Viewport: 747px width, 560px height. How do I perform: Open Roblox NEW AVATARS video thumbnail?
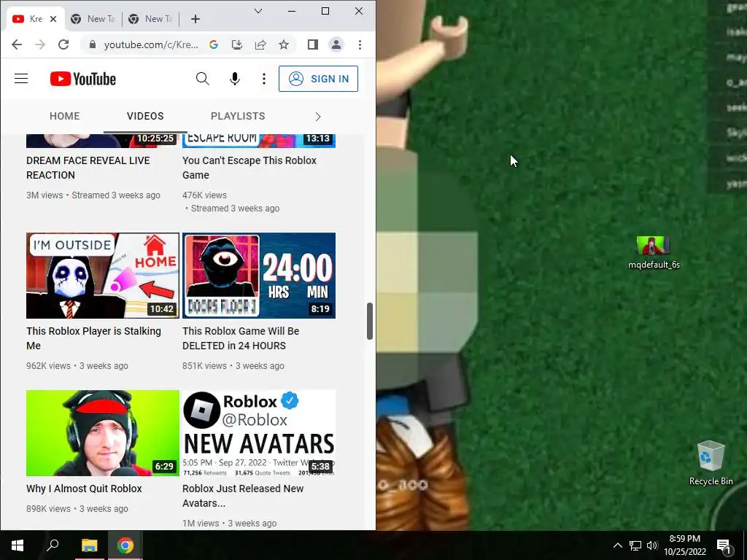259,433
